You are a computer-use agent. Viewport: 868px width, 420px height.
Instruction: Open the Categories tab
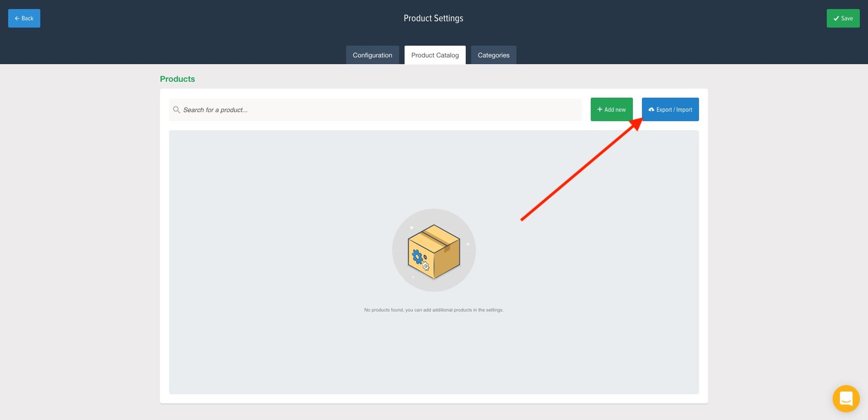(x=493, y=55)
